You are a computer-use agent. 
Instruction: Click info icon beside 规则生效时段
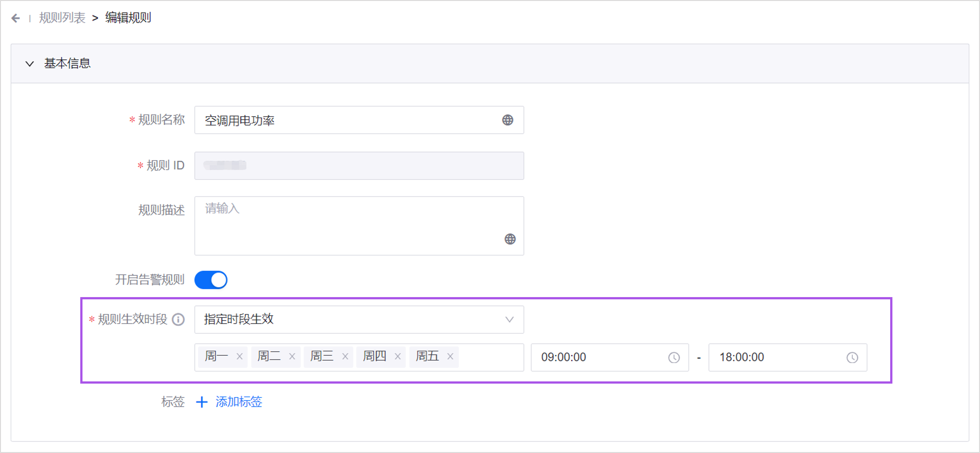pos(178,319)
